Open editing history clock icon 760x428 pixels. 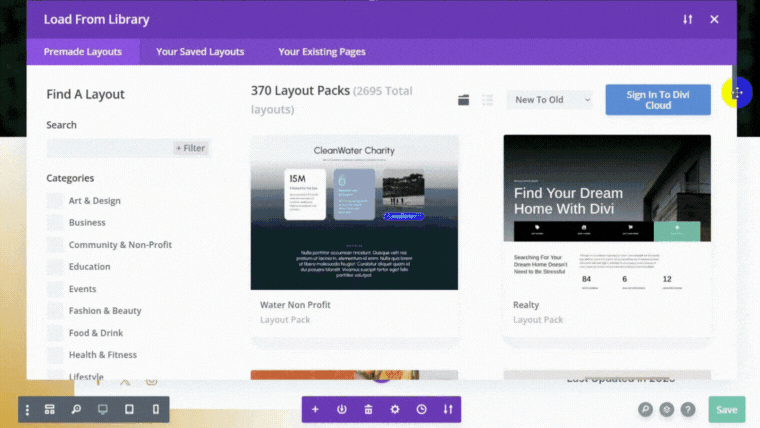coord(422,410)
